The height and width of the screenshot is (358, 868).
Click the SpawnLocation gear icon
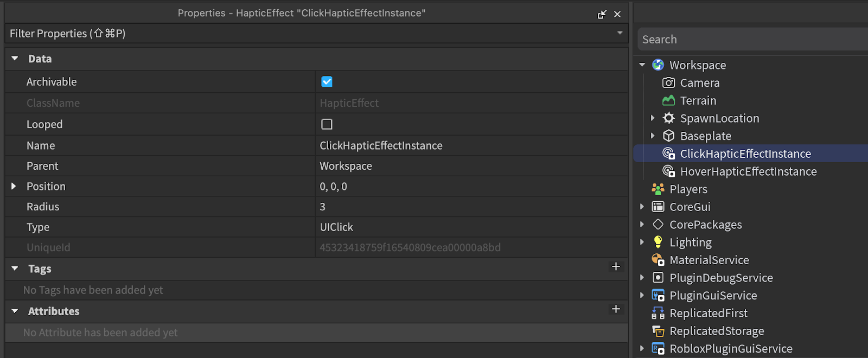point(669,118)
